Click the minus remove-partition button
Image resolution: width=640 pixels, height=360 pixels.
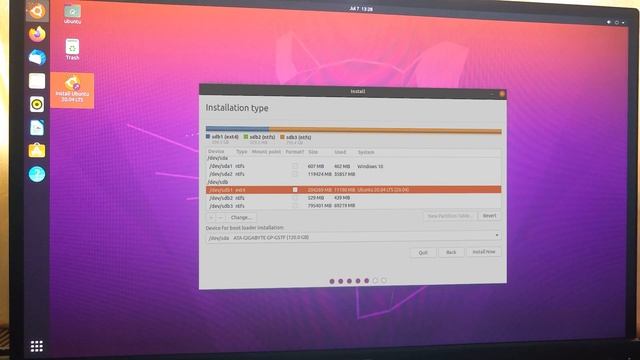221,218
